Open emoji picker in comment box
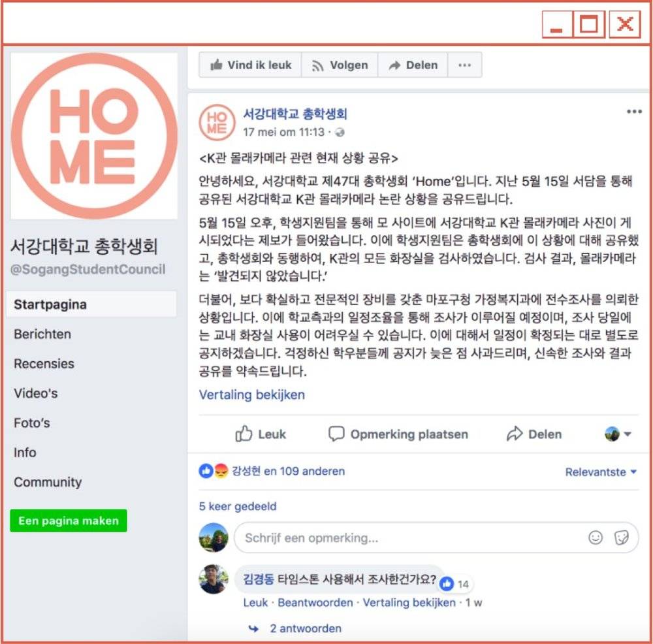653x644 pixels. tap(595, 538)
